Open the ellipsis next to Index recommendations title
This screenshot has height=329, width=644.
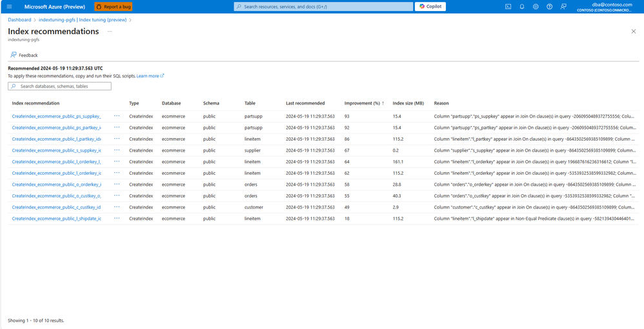pyautogui.click(x=110, y=31)
